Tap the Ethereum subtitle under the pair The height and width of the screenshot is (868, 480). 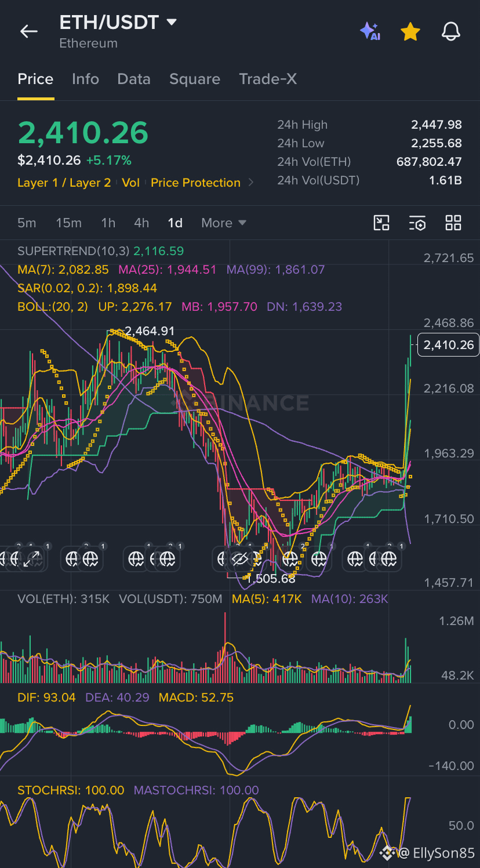[x=88, y=43]
